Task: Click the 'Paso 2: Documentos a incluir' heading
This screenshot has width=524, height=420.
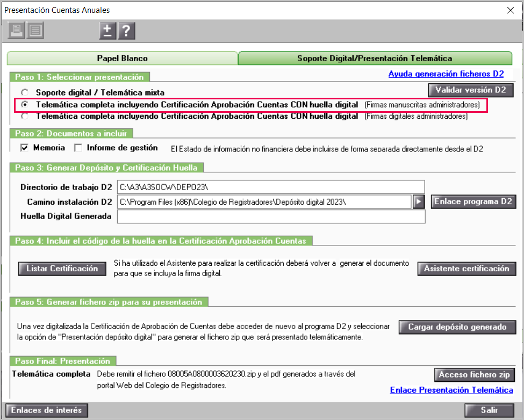Action: pos(71,134)
